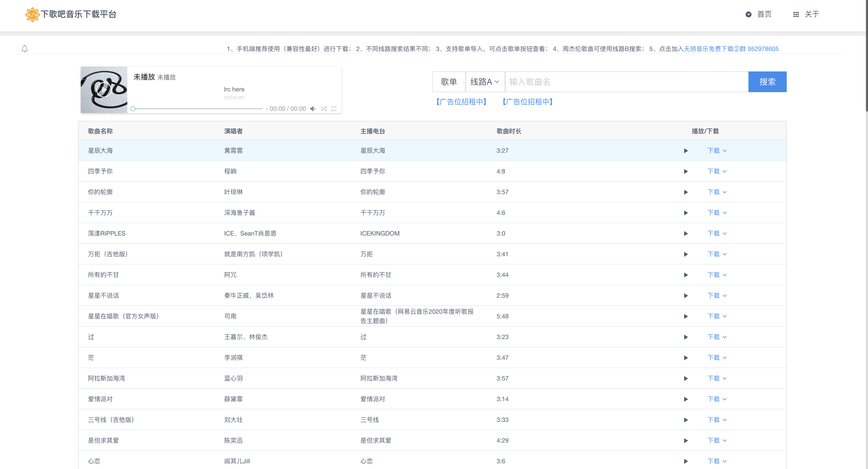Toggle loop mode in player

(x=334, y=108)
